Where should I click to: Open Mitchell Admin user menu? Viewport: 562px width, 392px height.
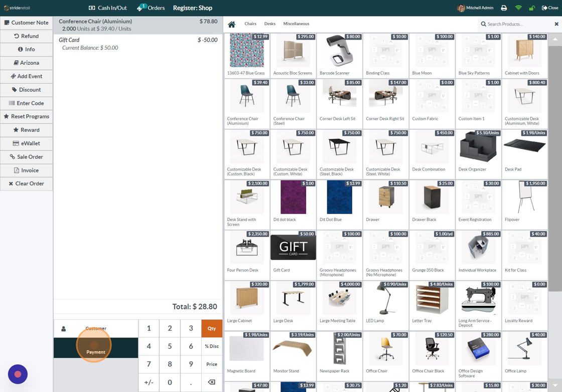click(475, 8)
